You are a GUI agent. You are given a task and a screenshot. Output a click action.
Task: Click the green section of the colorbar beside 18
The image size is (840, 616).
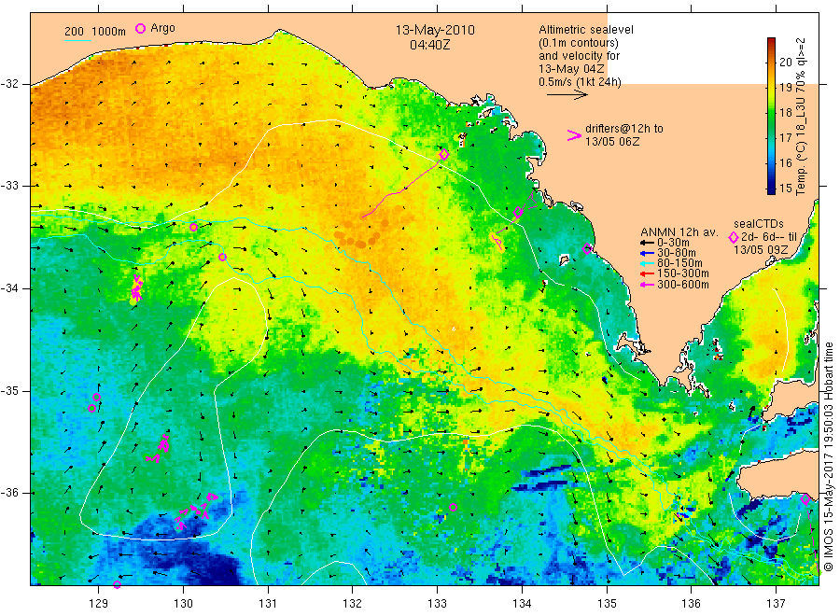pyautogui.click(x=771, y=113)
